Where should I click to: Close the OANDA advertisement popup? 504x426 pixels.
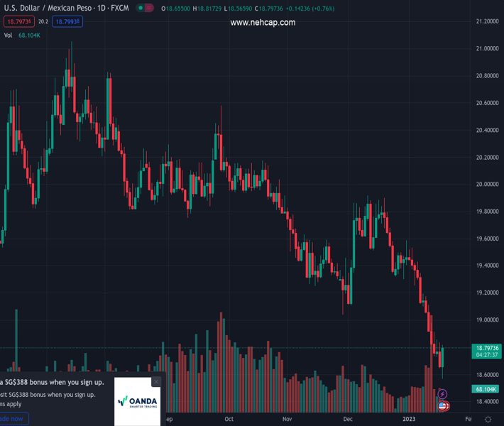click(156, 382)
